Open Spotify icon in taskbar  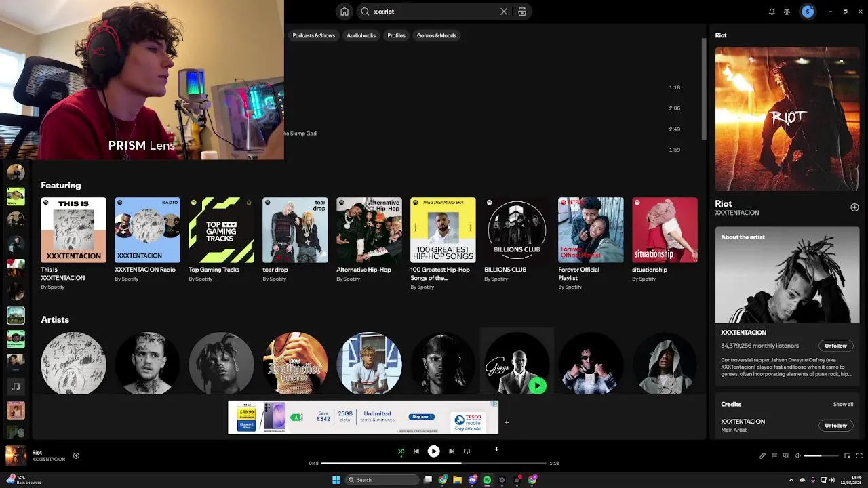(487, 480)
